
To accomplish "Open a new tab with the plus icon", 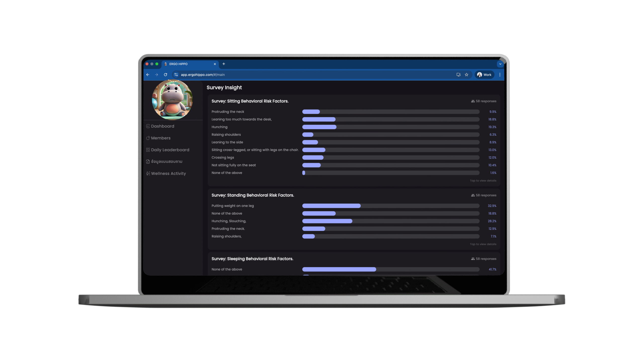I will 224,64.
